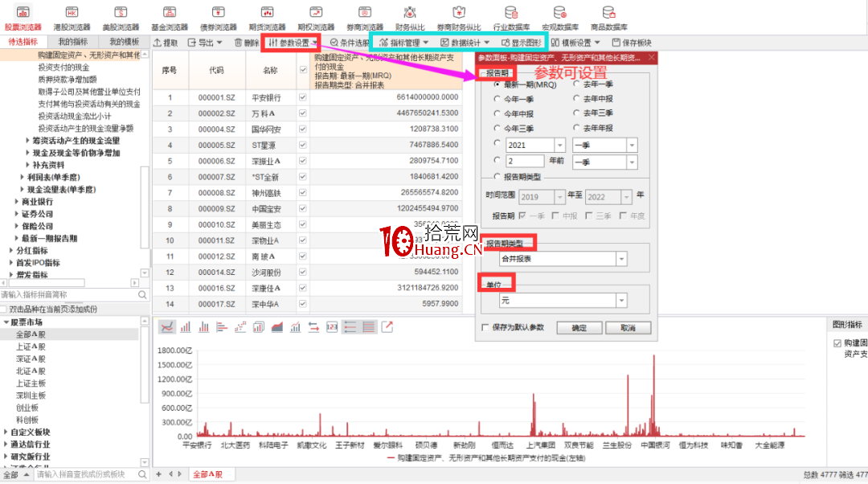Open the 模板设置 menu
This screenshot has width=868, height=484.
point(575,43)
